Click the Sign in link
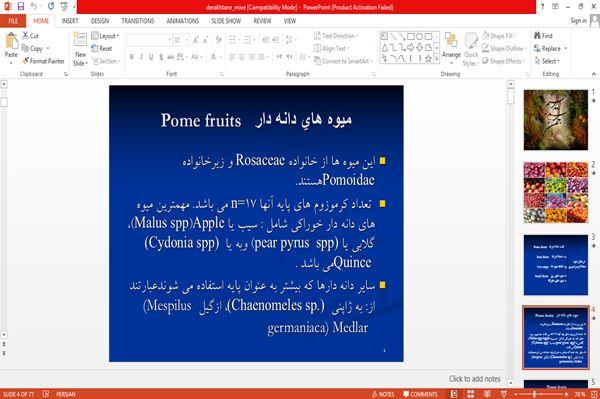This screenshot has width=600, height=399. click(x=578, y=21)
